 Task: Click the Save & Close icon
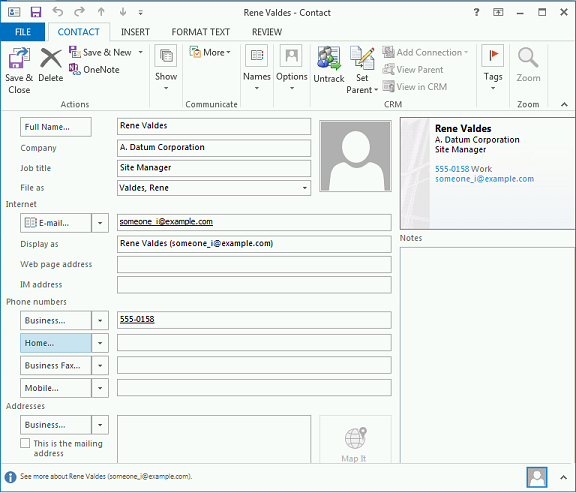19,59
